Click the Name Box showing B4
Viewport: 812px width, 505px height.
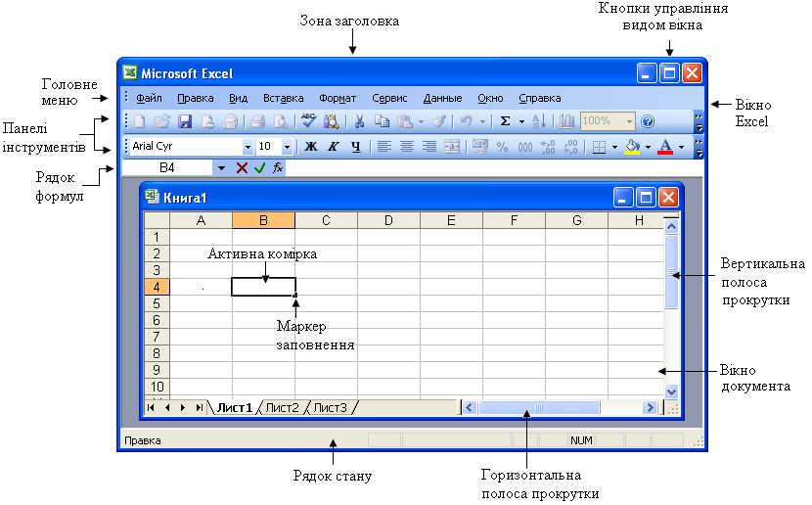166,167
